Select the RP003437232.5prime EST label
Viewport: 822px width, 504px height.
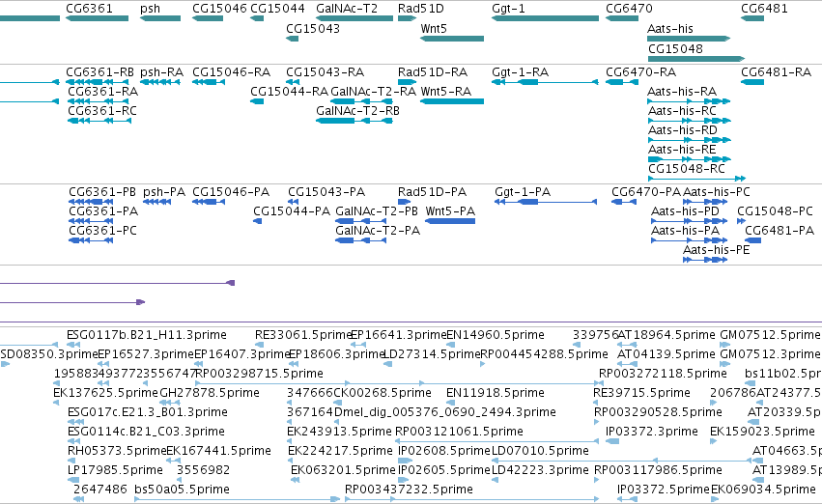[x=409, y=489]
